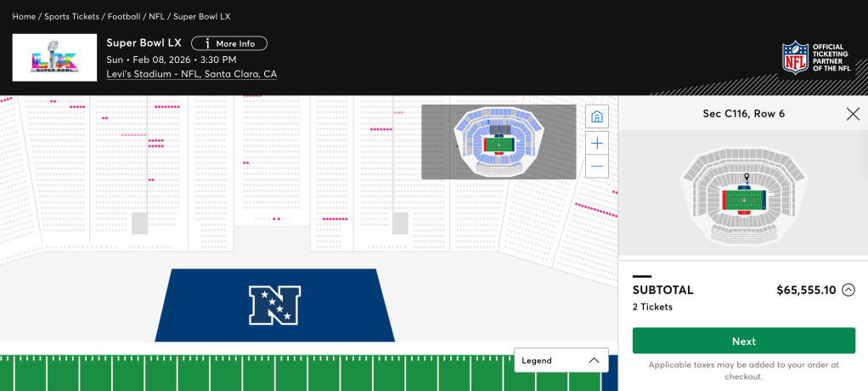The width and height of the screenshot is (868, 391).
Task: Open the Football breadcrumb link
Action: point(124,16)
